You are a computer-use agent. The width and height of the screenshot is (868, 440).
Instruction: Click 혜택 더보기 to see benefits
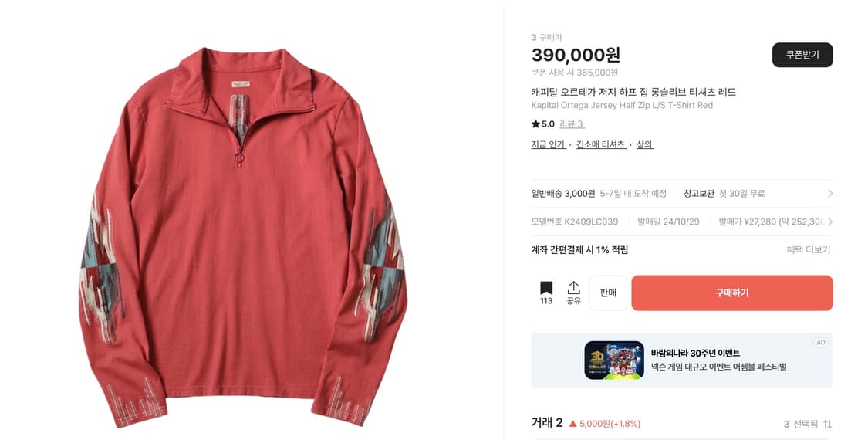click(809, 250)
